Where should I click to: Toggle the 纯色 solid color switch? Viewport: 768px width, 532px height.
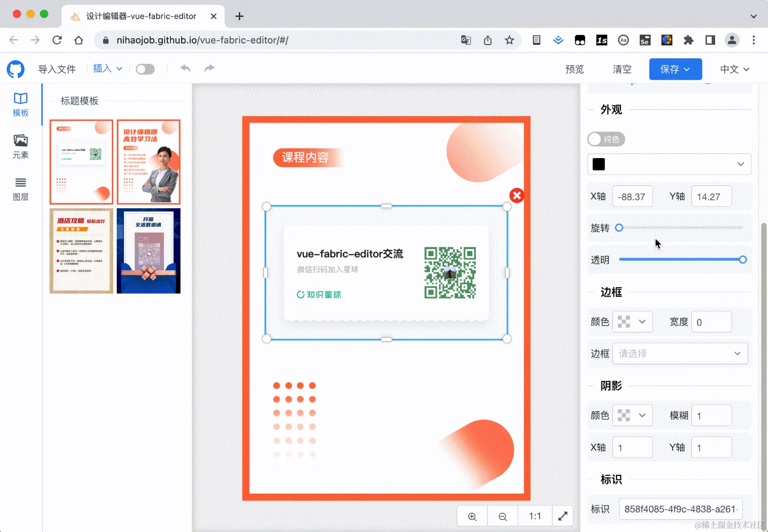tap(606, 139)
